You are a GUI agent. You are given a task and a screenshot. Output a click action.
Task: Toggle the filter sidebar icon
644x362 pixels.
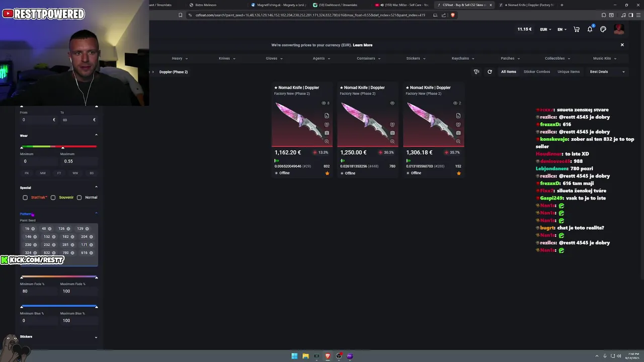click(476, 72)
